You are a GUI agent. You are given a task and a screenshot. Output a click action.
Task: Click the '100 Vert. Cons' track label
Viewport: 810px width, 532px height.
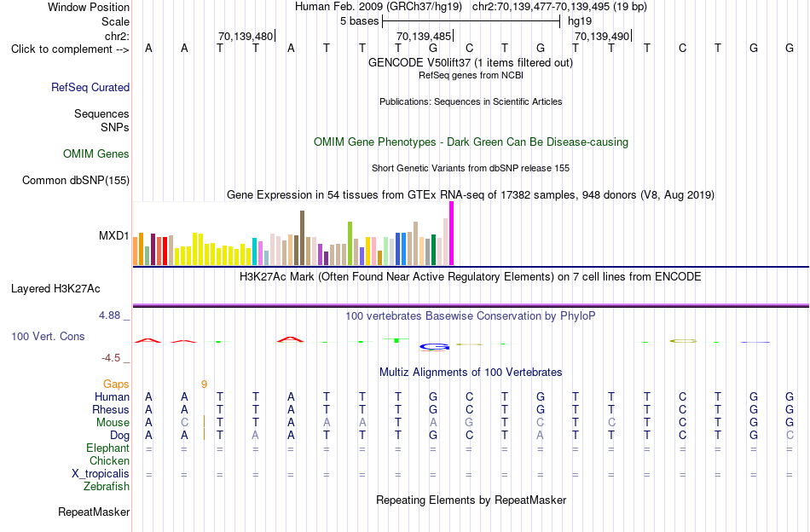pos(48,336)
